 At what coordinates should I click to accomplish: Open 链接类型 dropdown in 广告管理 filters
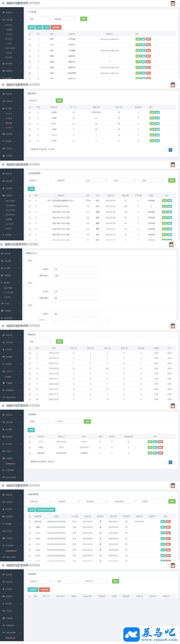coord(64,19)
